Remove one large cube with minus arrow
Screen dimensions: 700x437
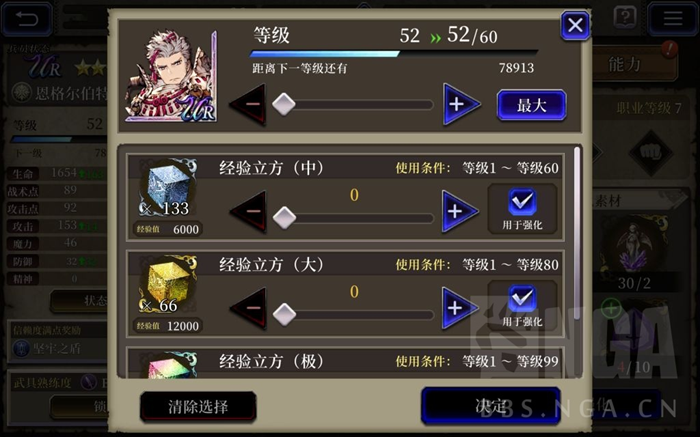click(248, 308)
